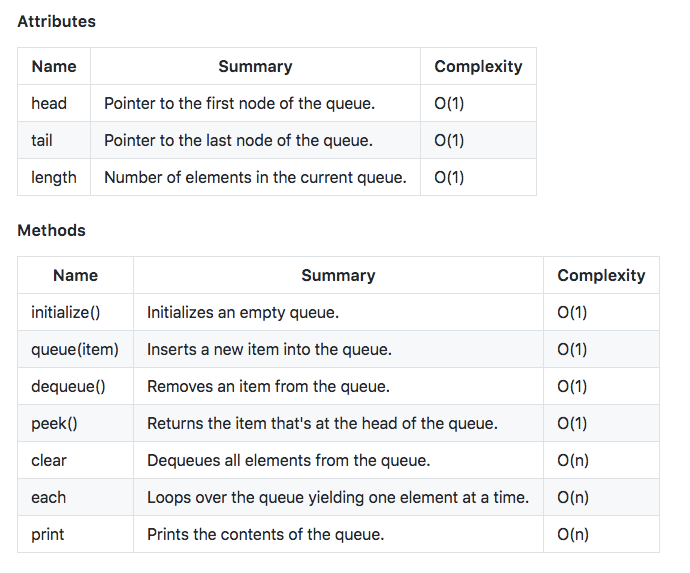Click the Methods table Complexity column header
This screenshot has height=573, width=690.
coord(601,275)
